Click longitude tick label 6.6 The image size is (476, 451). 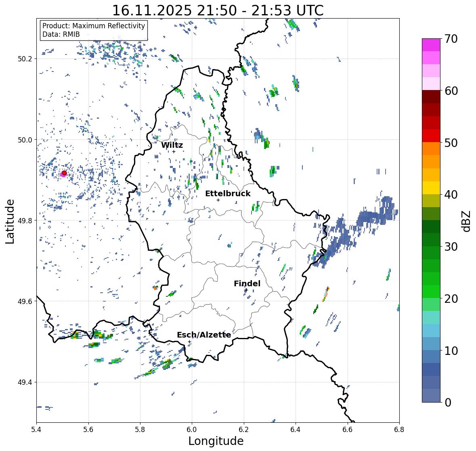[348, 430]
